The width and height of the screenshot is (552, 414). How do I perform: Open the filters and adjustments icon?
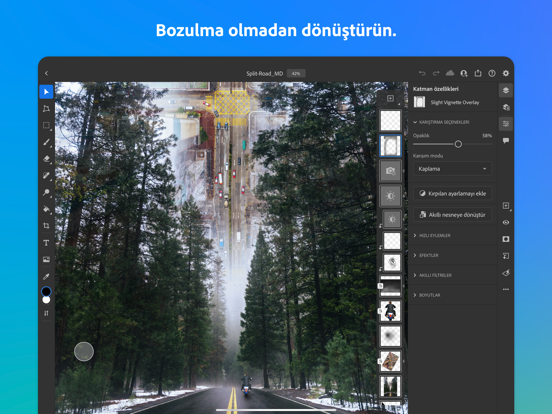coord(506,273)
